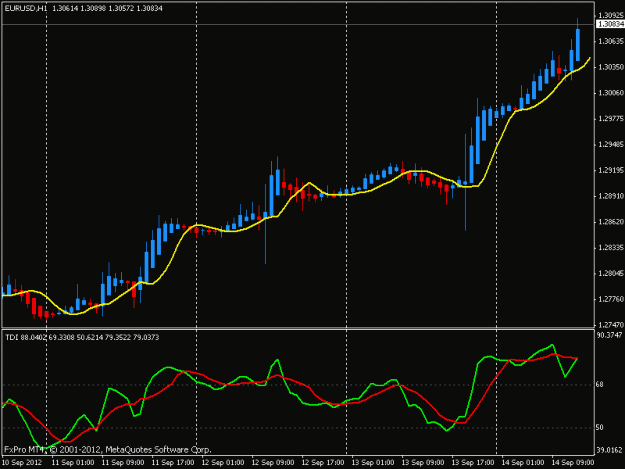Click the 14 Sep 01:00 time label

click(523, 463)
